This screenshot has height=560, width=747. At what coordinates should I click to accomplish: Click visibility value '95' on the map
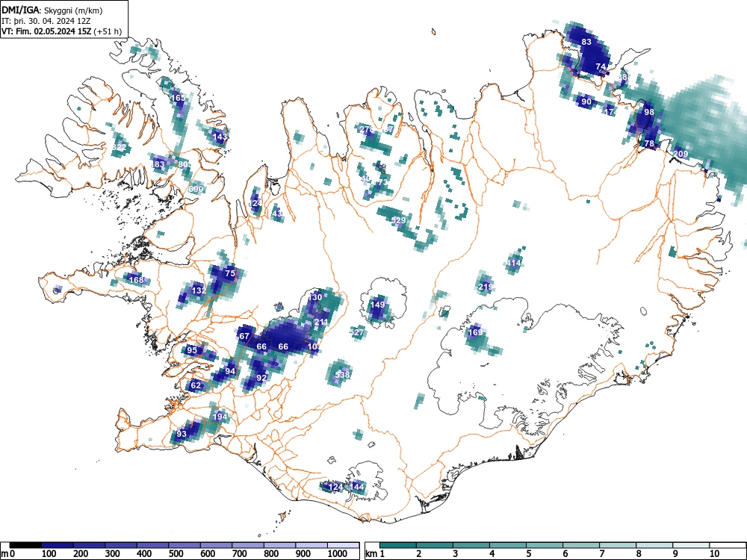click(192, 350)
